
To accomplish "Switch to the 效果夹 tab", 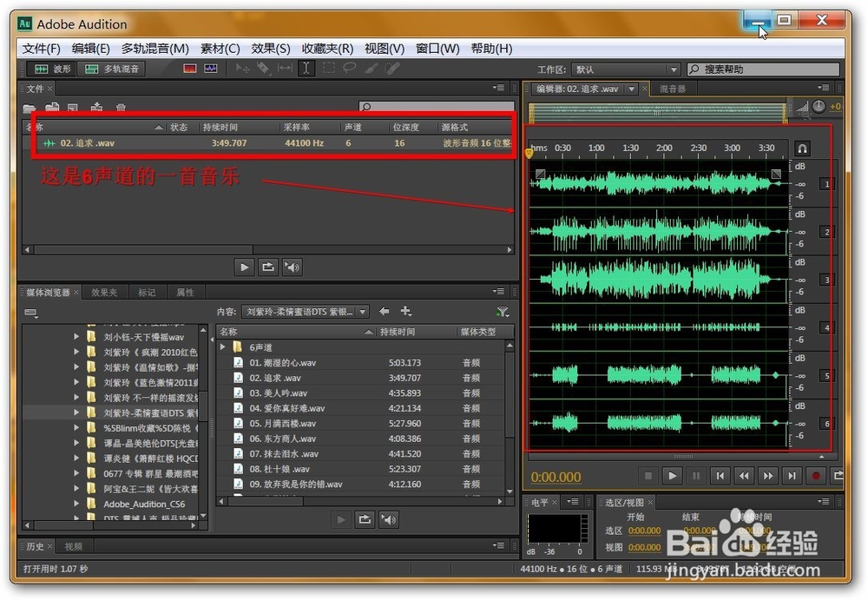I will [104, 293].
